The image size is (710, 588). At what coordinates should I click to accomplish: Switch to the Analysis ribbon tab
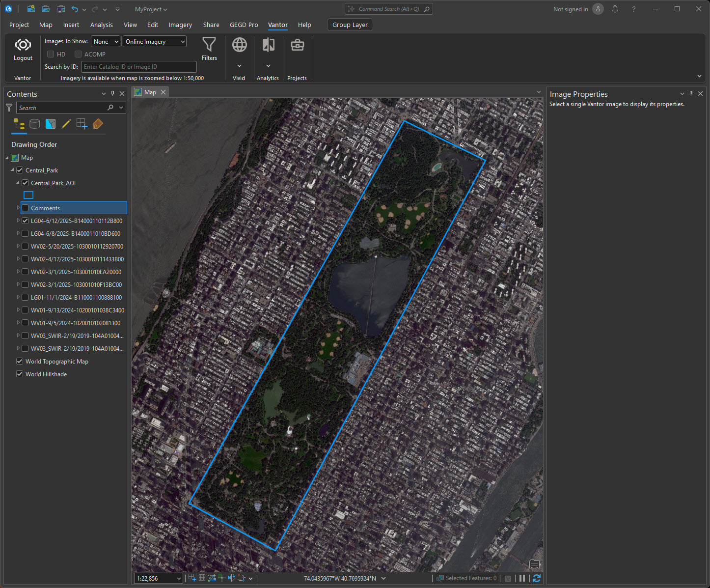(101, 25)
